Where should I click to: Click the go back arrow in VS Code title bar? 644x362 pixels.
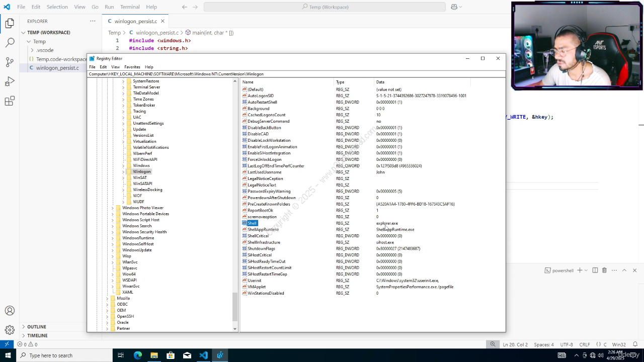coord(184,7)
